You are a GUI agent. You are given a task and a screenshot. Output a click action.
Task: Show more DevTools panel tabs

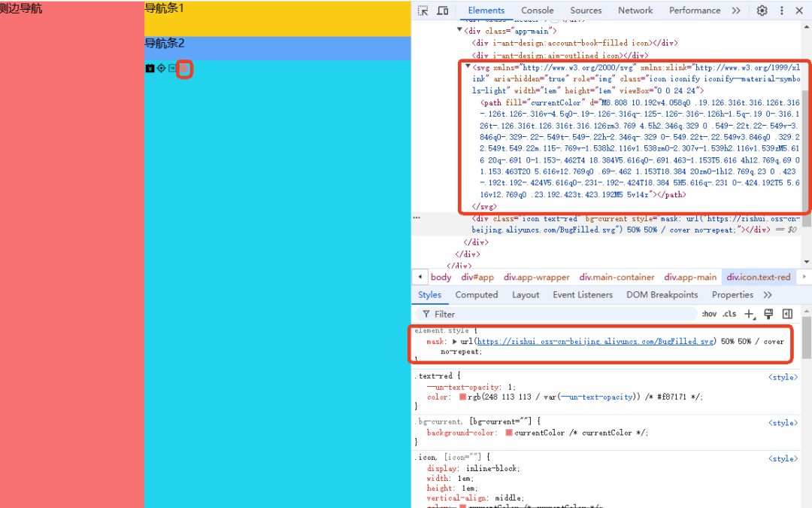[736, 11]
